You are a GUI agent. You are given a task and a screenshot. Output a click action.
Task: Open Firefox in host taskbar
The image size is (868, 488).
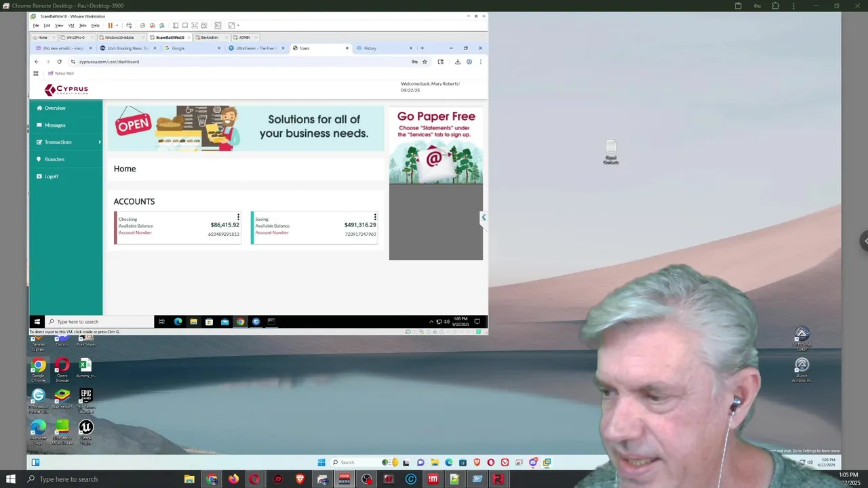coord(233,479)
